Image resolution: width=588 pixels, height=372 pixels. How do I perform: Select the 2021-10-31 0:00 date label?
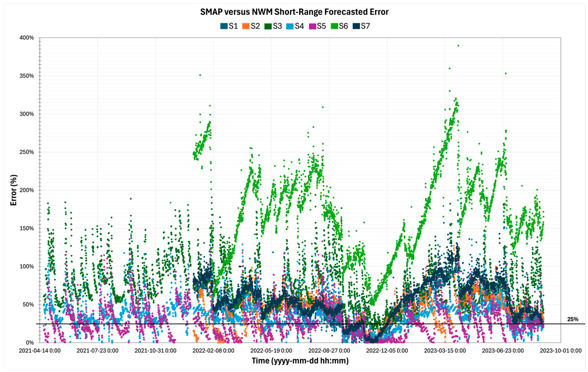pyautogui.click(x=156, y=351)
